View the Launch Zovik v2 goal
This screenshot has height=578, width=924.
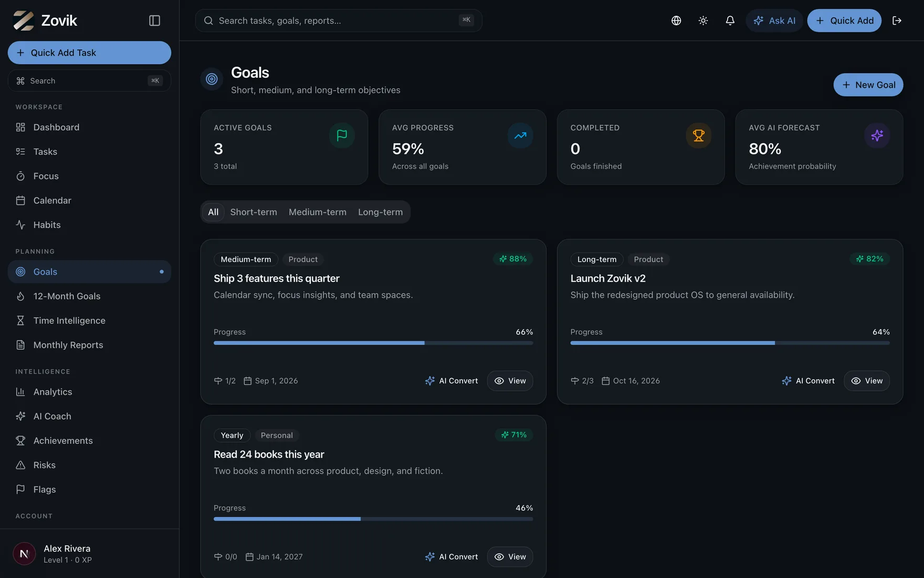point(867,381)
